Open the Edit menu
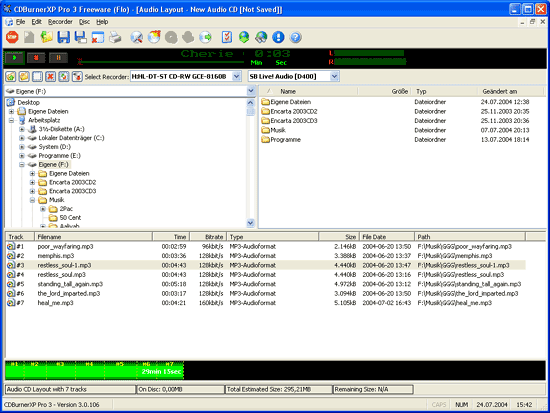550x413 pixels. coord(36,22)
